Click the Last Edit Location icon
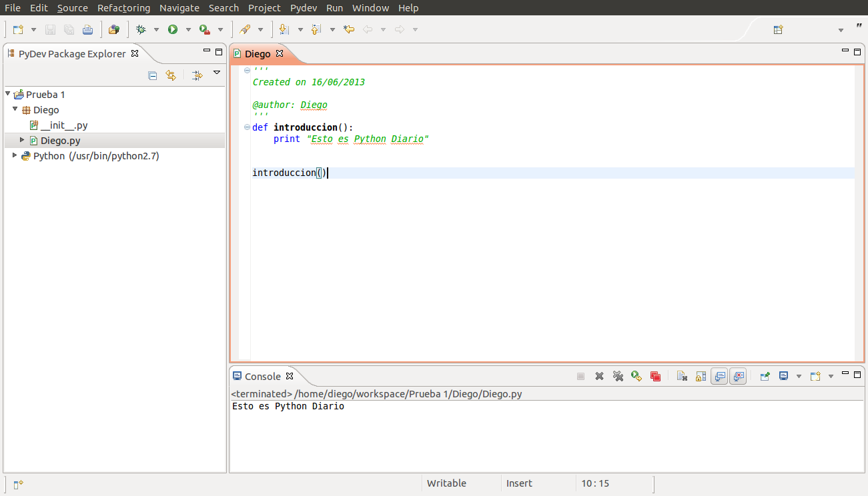The height and width of the screenshot is (496, 868). pyautogui.click(x=349, y=29)
